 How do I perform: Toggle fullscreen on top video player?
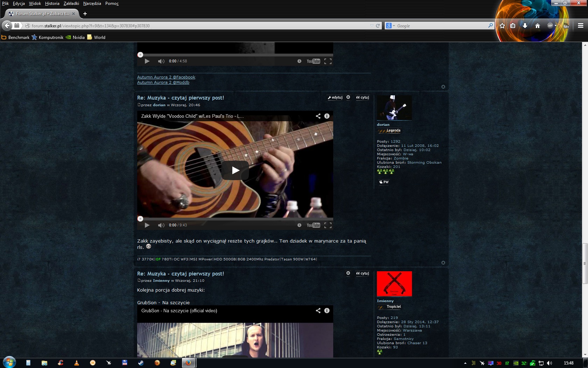point(328,61)
